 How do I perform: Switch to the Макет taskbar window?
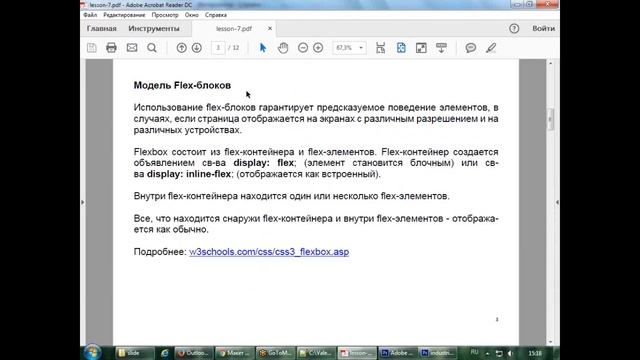(x=235, y=353)
